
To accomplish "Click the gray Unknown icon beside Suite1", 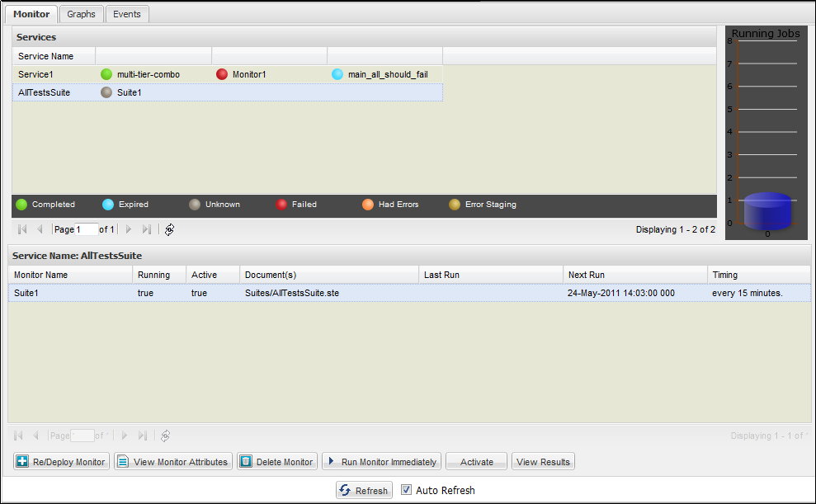I will click(106, 92).
